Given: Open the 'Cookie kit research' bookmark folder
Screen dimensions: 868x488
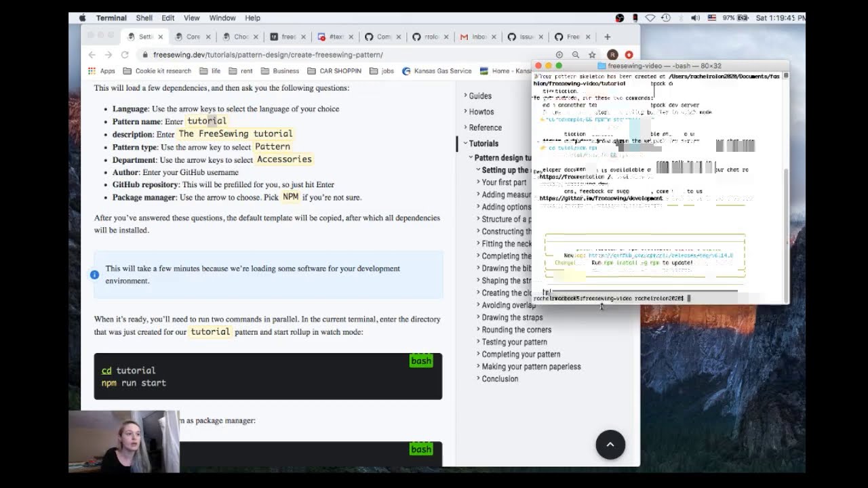Looking at the screenshot, I should [x=157, y=70].
